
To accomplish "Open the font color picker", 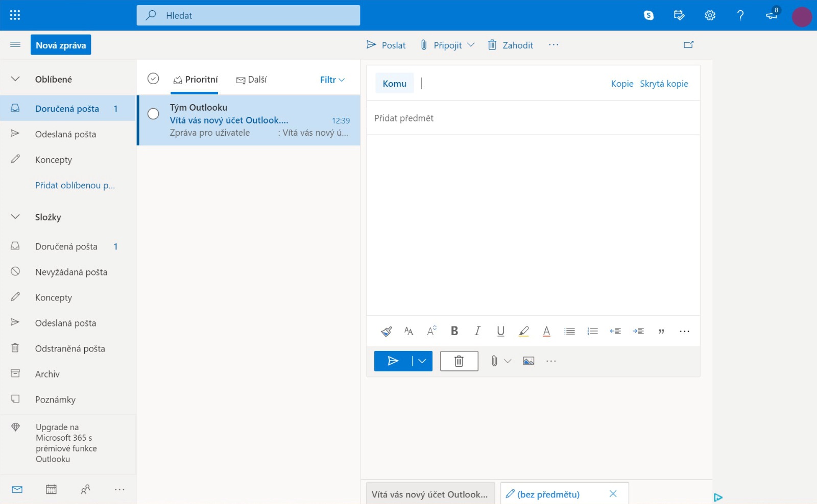I will [x=546, y=331].
